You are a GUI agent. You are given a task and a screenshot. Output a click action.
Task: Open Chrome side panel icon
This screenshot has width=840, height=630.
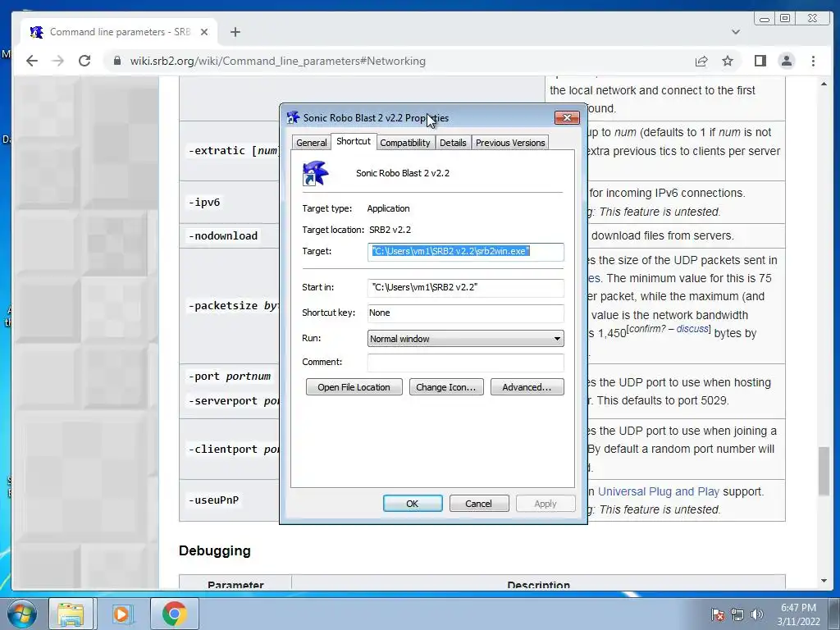pyautogui.click(x=760, y=61)
